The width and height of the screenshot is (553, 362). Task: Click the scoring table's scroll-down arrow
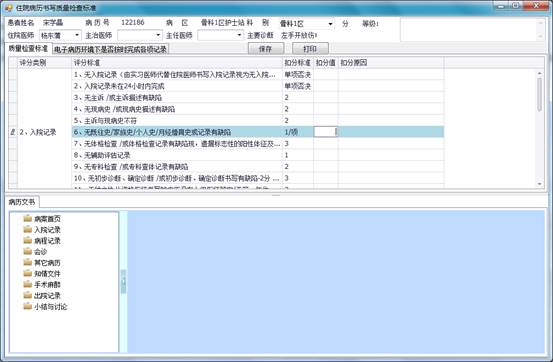coord(539,184)
